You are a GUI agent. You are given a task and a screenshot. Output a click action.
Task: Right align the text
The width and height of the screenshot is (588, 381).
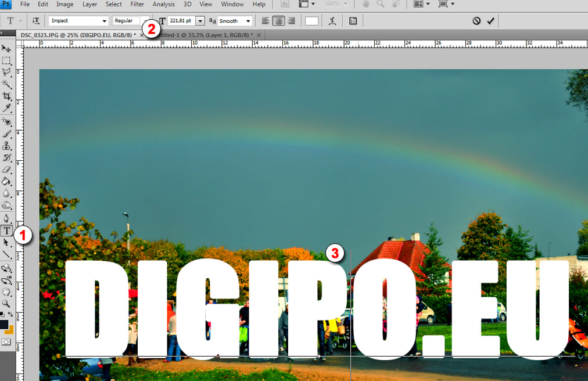click(x=291, y=21)
